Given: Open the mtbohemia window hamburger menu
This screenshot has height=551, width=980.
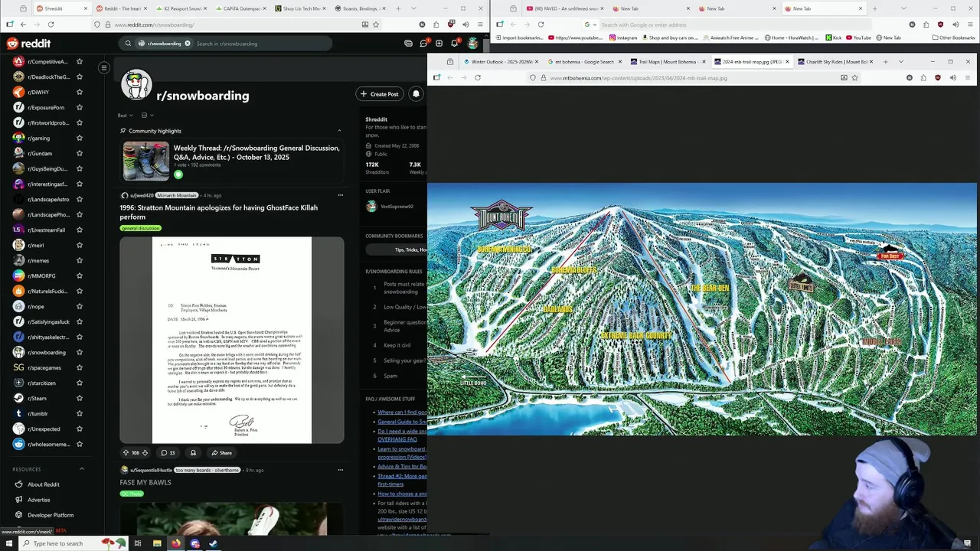Looking at the screenshot, I should pos(969,77).
